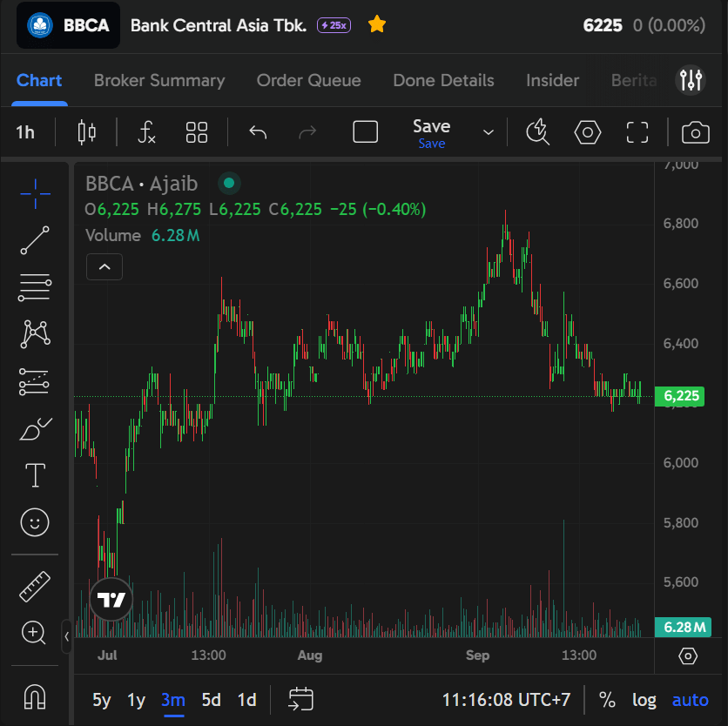The image size is (728, 726).
Task: Toggle auto scale mode
Action: (x=691, y=700)
